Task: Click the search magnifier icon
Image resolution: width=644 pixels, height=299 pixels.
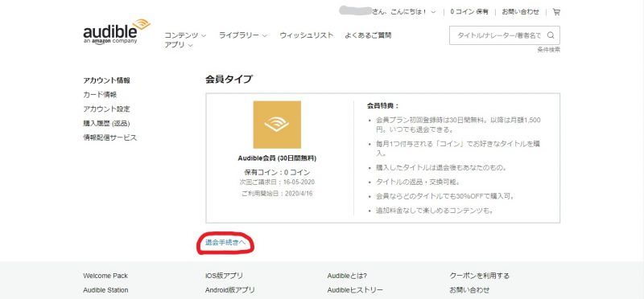Action: pos(551,35)
